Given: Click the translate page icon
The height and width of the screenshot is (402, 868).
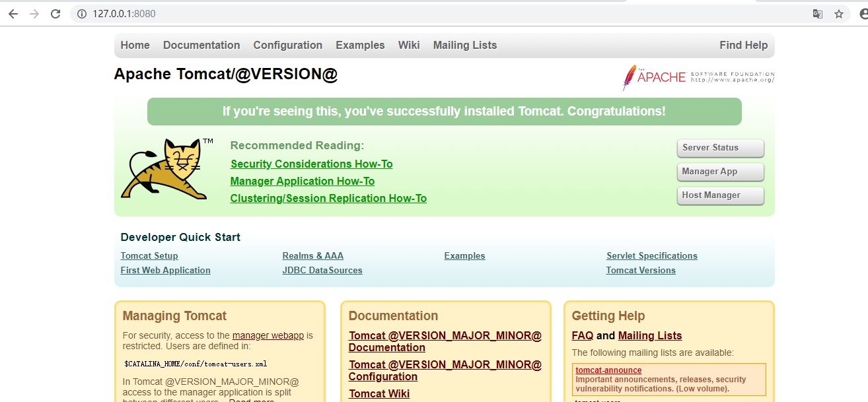Looking at the screenshot, I should [x=818, y=14].
